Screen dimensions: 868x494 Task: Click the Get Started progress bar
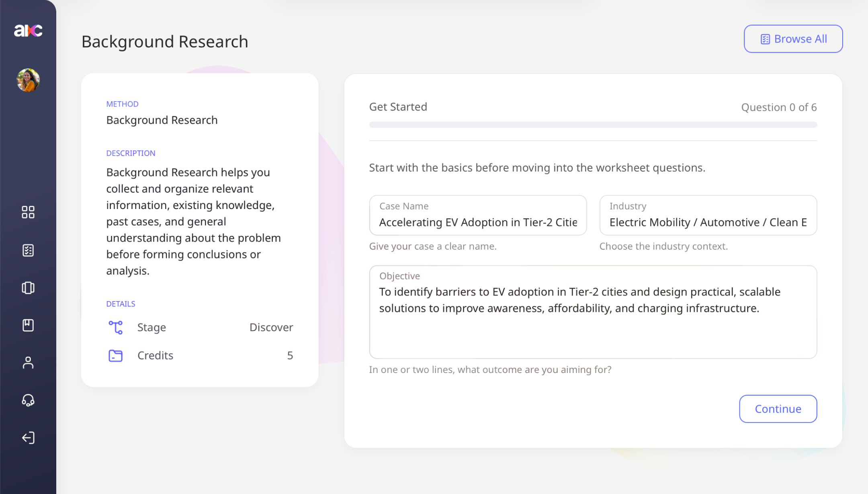click(592, 125)
